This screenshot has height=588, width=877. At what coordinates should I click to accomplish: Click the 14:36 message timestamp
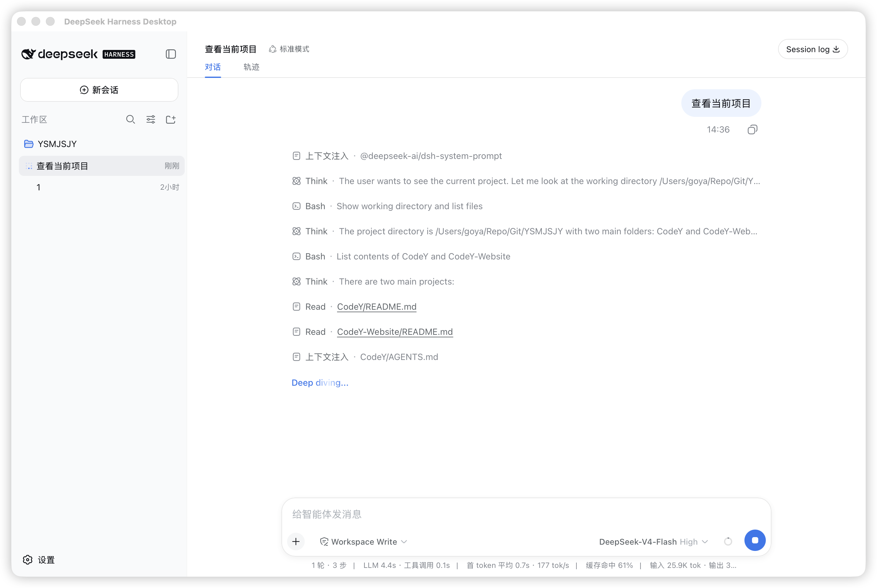tap(718, 129)
